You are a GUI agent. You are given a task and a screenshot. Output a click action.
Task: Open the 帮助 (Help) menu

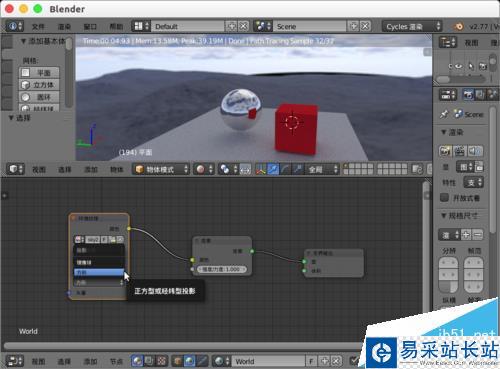point(116,26)
